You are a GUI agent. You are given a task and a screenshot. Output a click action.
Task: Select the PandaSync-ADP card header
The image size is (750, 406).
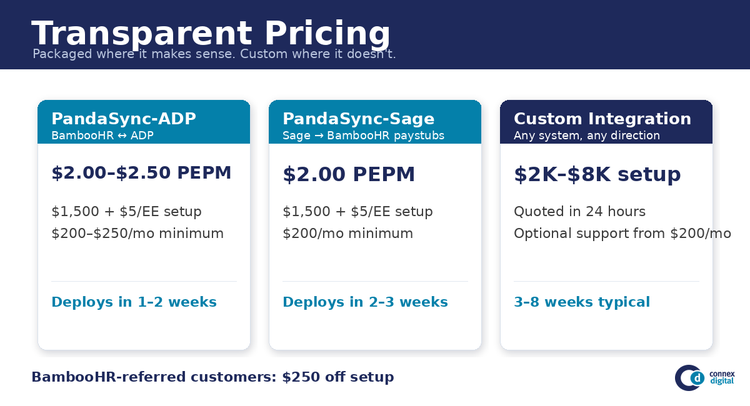(x=144, y=122)
